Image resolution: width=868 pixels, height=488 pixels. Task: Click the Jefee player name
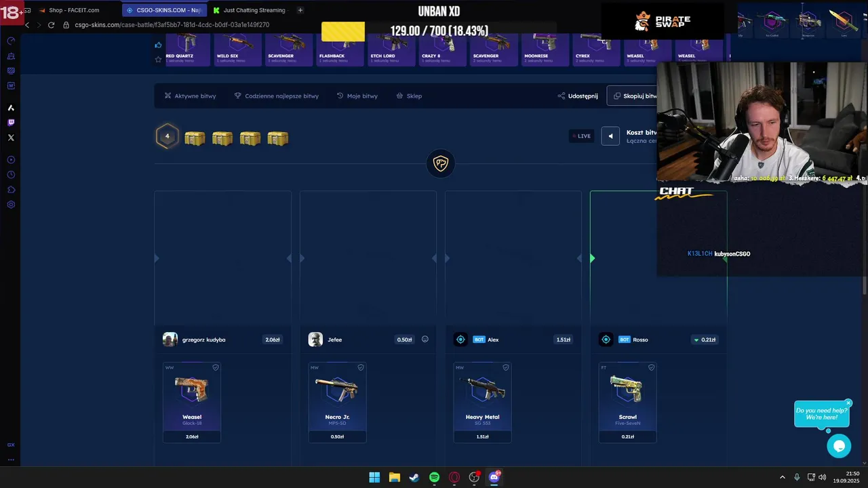(x=334, y=340)
